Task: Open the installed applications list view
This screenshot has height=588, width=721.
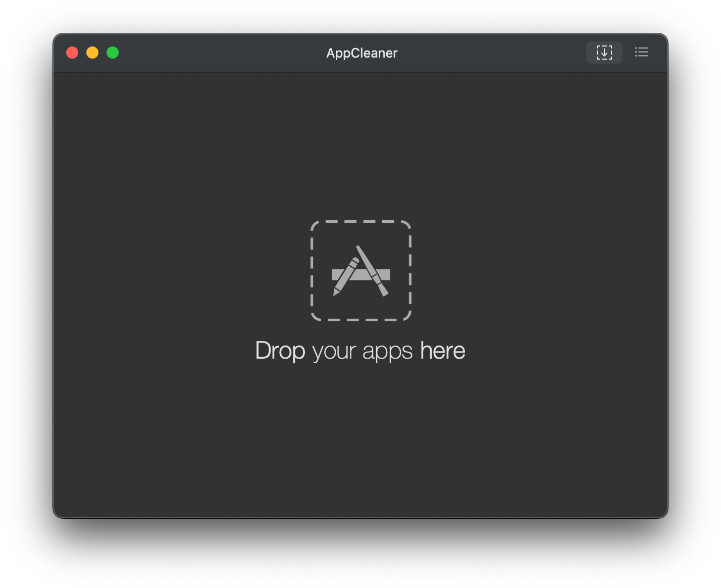Action: click(641, 53)
